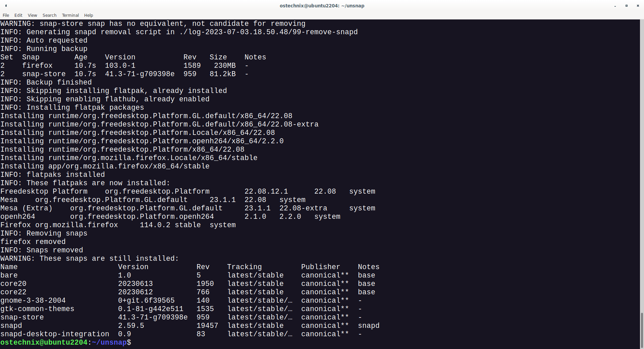Viewport: 644px width, 349px height.
Task: Click the window menu icon in title bar
Action: coord(6,6)
